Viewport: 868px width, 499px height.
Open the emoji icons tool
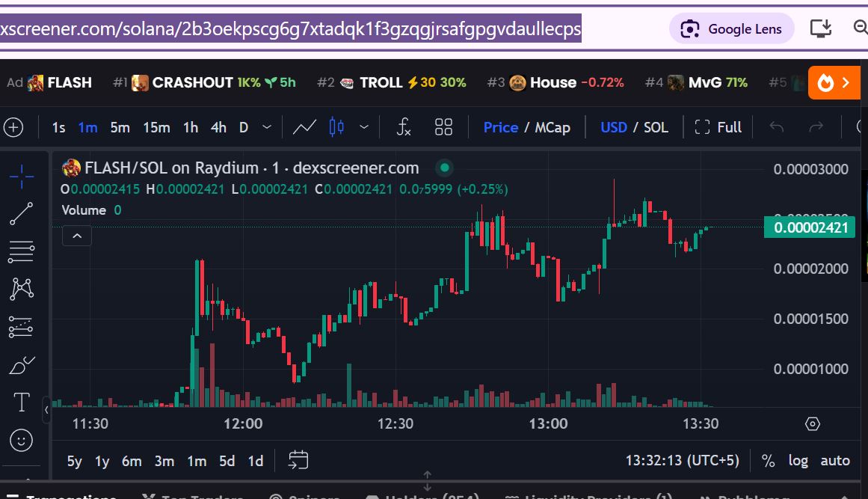point(21,441)
